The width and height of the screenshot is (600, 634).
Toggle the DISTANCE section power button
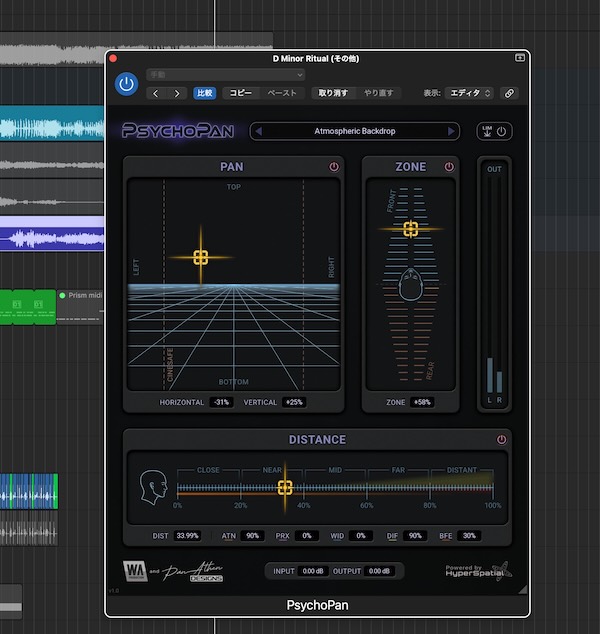pyautogui.click(x=501, y=440)
